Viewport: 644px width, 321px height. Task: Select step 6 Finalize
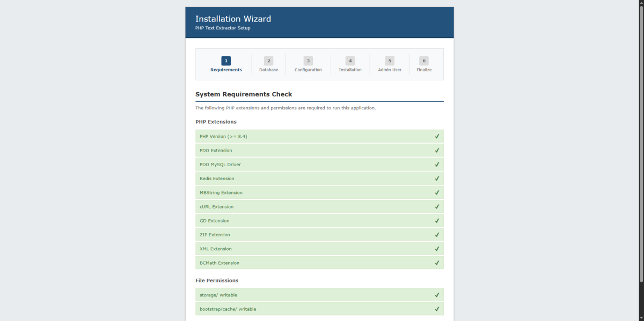424,64
